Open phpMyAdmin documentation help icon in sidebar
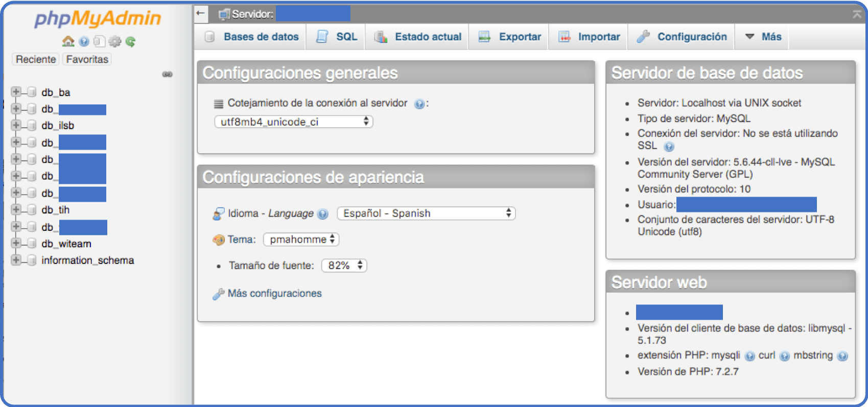Viewport: 868px width, 407px height. pos(84,41)
